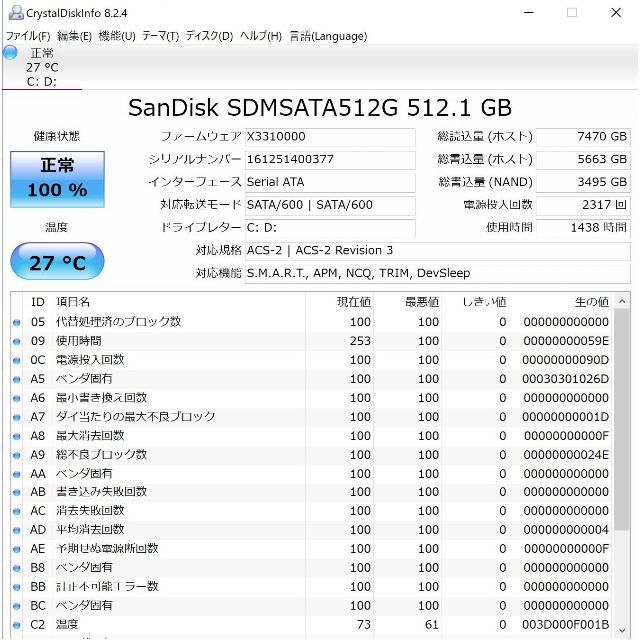Open the ディスク(D) menu
Image resolution: width=640 pixels, height=640 pixels.
click(x=209, y=36)
